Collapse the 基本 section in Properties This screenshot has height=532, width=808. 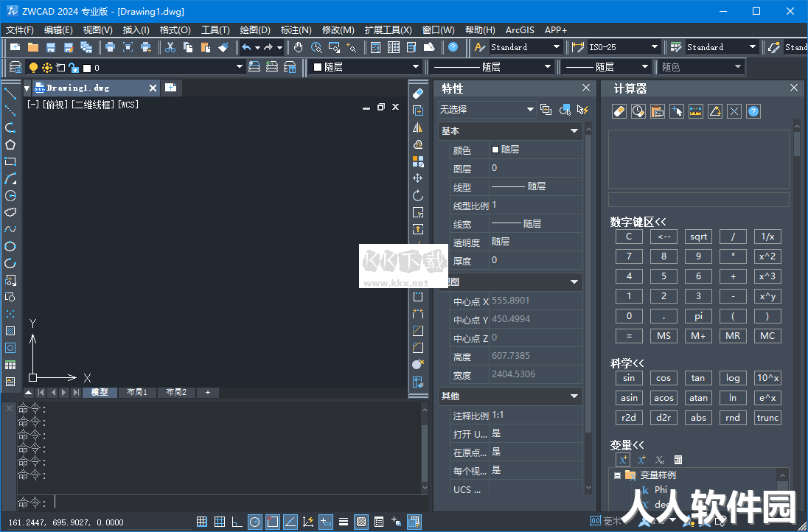point(574,131)
